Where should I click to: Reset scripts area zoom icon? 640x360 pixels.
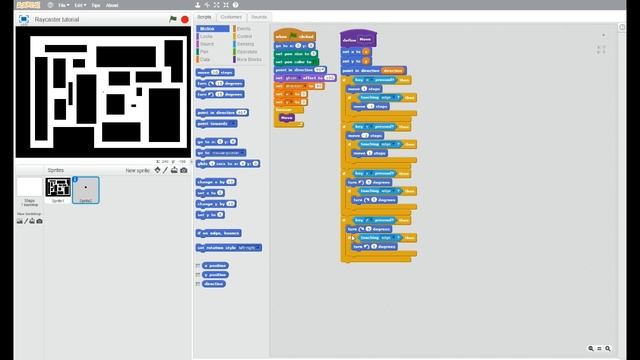[599, 349]
